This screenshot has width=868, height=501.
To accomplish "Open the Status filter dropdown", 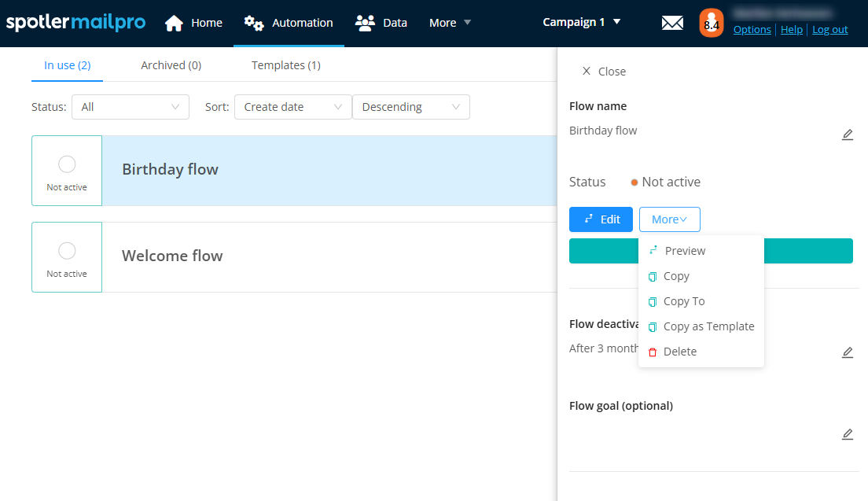I will pyautogui.click(x=131, y=107).
